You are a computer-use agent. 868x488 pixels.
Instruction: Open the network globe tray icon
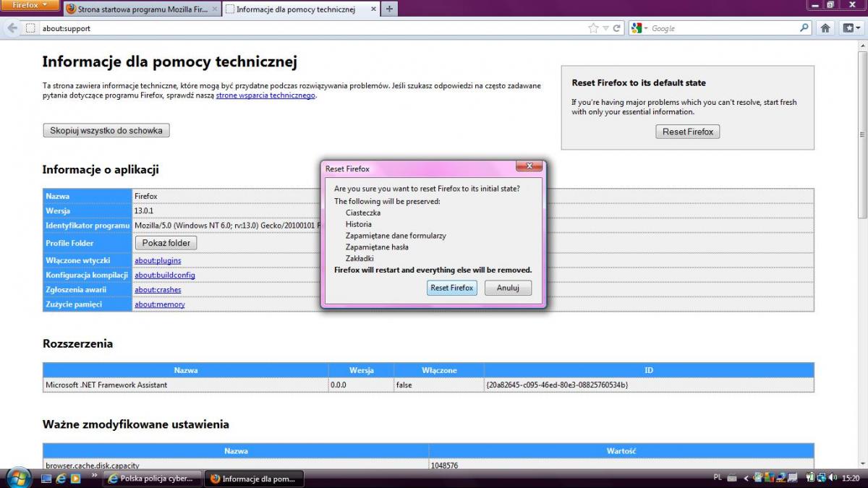click(x=822, y=478)
